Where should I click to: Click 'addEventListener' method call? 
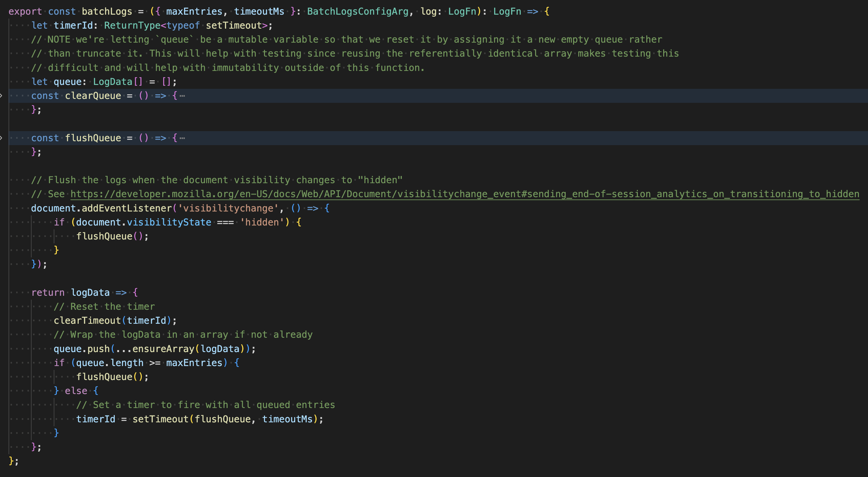[x=127, y=208]
